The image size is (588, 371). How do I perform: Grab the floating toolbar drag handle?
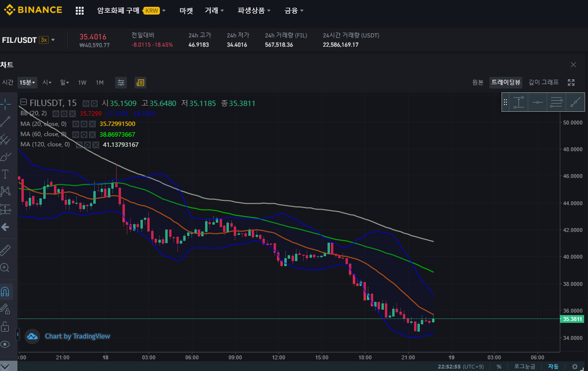tap(505, 102)
